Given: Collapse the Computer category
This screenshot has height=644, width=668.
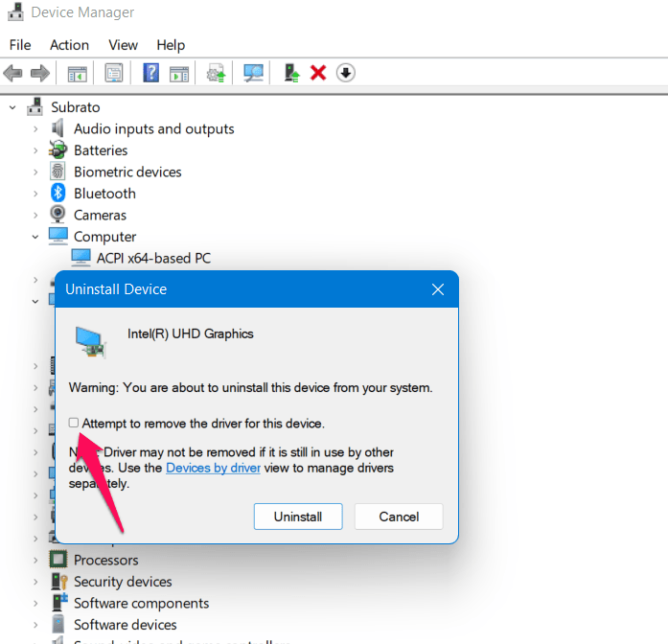Looking at the screenshot, I should (35, 237).
